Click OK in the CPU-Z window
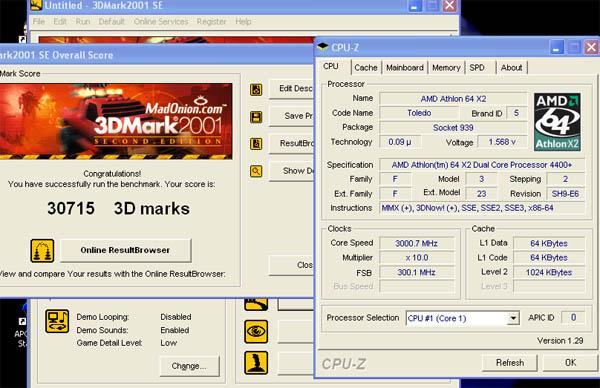 coord(570,362)
